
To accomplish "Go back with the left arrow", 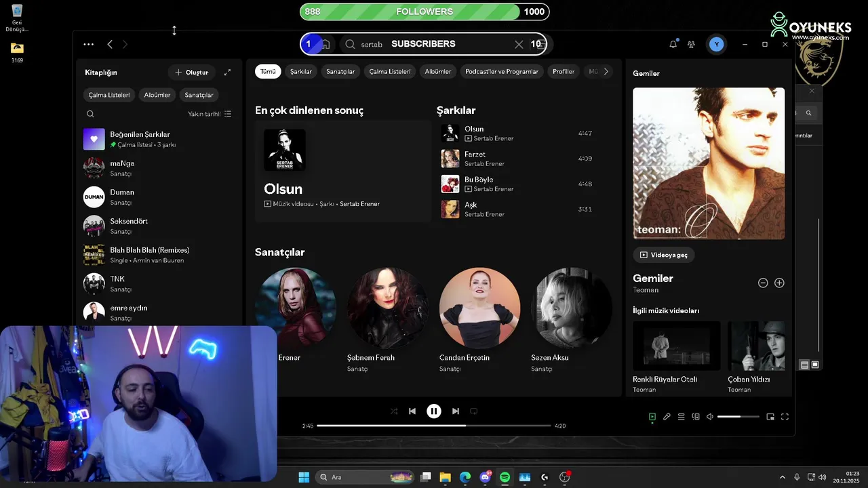I will coord(110,44).
